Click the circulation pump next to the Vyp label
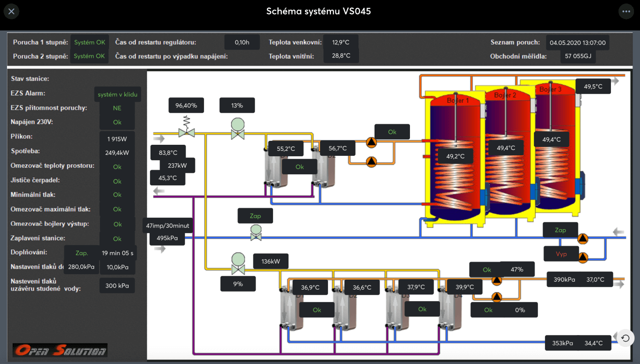The width and height of the screenshot is (640, 364). (x=582, y=259)
